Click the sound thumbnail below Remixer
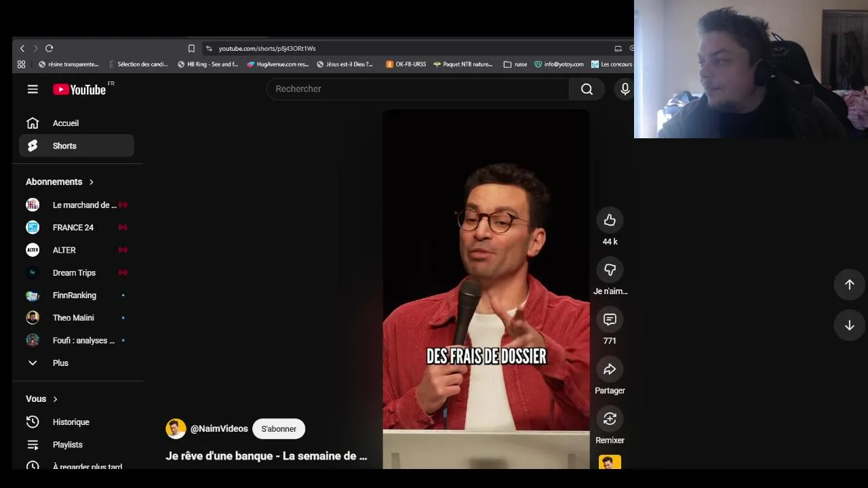 coord(610,462)
